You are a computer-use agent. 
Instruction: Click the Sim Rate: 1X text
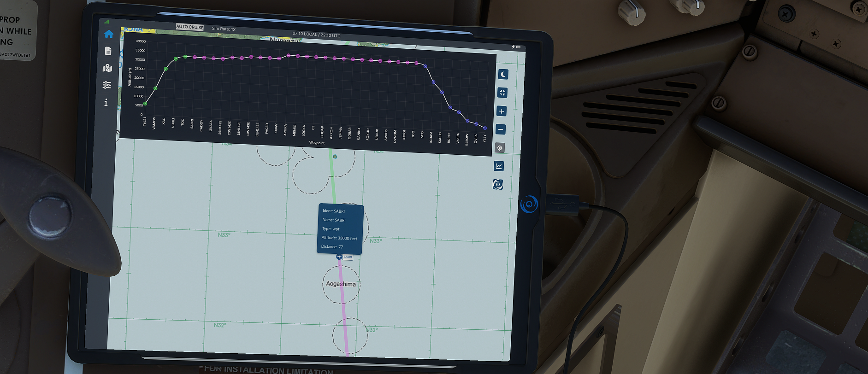pyautogui.click(x=224, y=29)
